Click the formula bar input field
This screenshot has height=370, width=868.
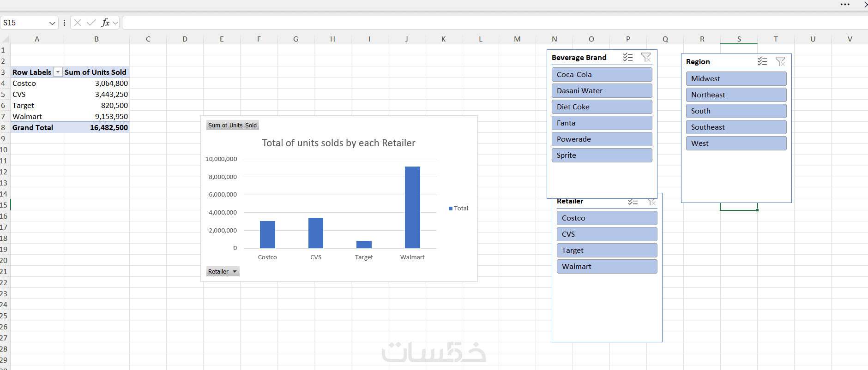(494, 23)
